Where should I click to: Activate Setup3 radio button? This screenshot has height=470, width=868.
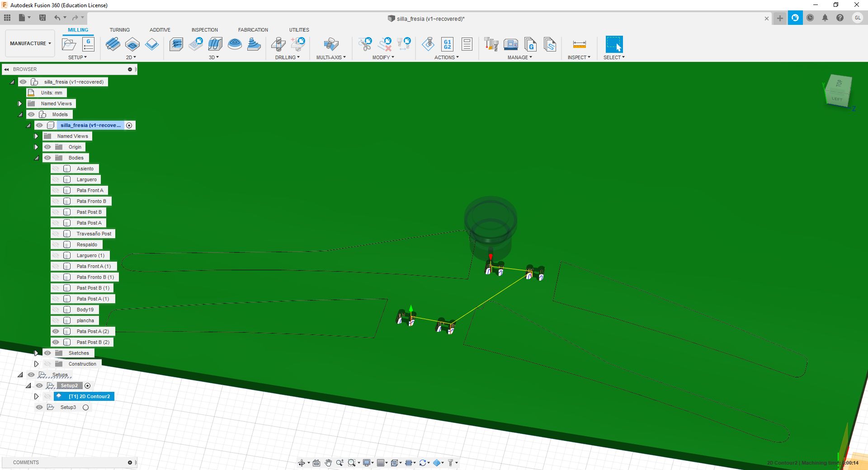(x=85, y=407)
